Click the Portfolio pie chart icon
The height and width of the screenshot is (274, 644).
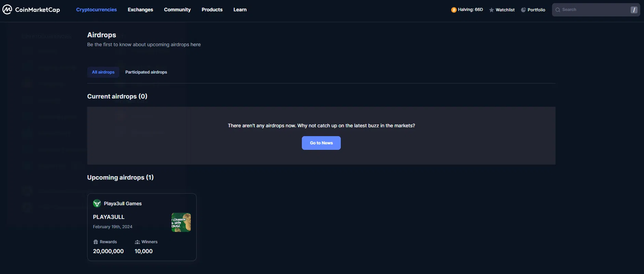pos(523,10)
